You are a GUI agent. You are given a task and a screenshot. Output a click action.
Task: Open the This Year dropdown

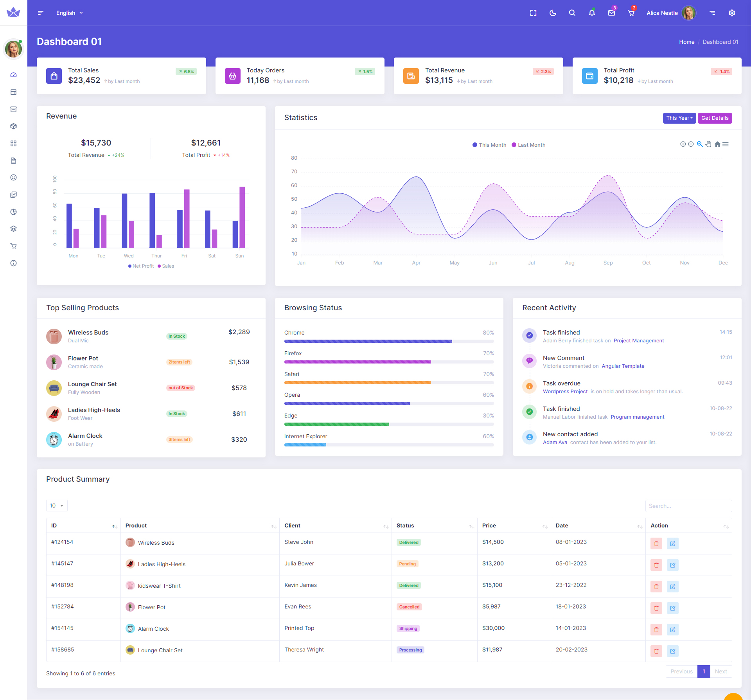pos(679,118)
